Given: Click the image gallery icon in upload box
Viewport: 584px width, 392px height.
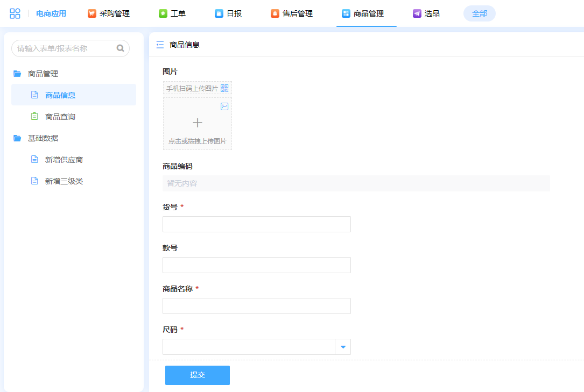Looking at the screenshot, I should tap(224, 106).
